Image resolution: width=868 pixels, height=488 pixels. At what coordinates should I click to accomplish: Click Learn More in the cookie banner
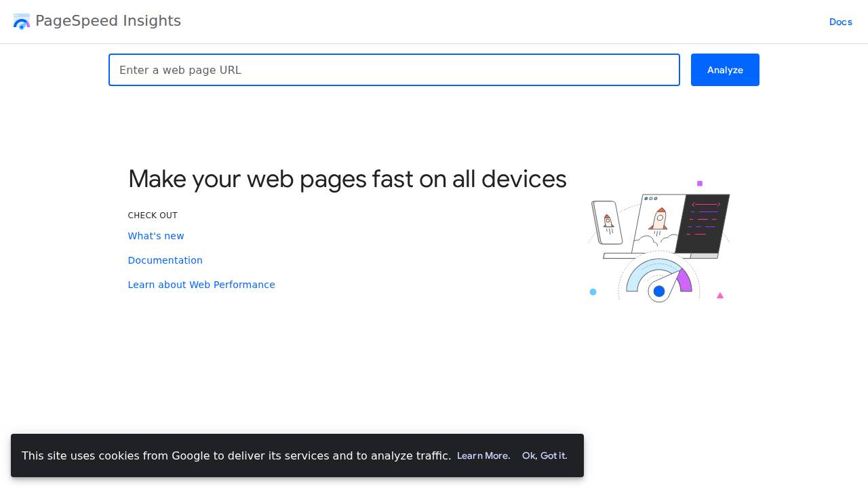(483, 455)
